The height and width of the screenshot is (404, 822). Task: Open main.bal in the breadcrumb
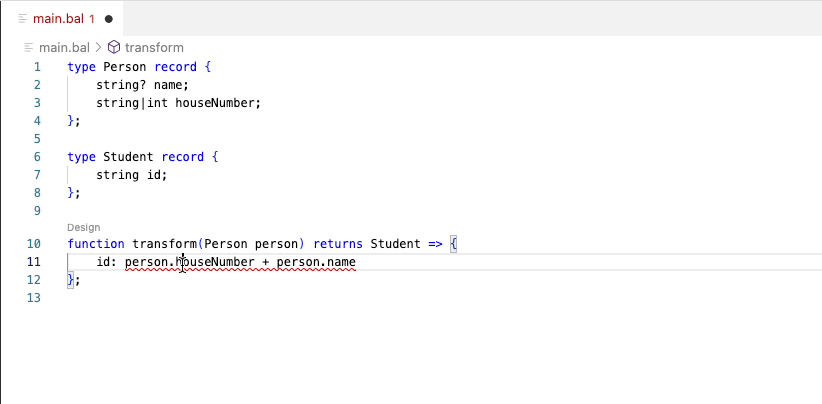[x=64, y=48]
